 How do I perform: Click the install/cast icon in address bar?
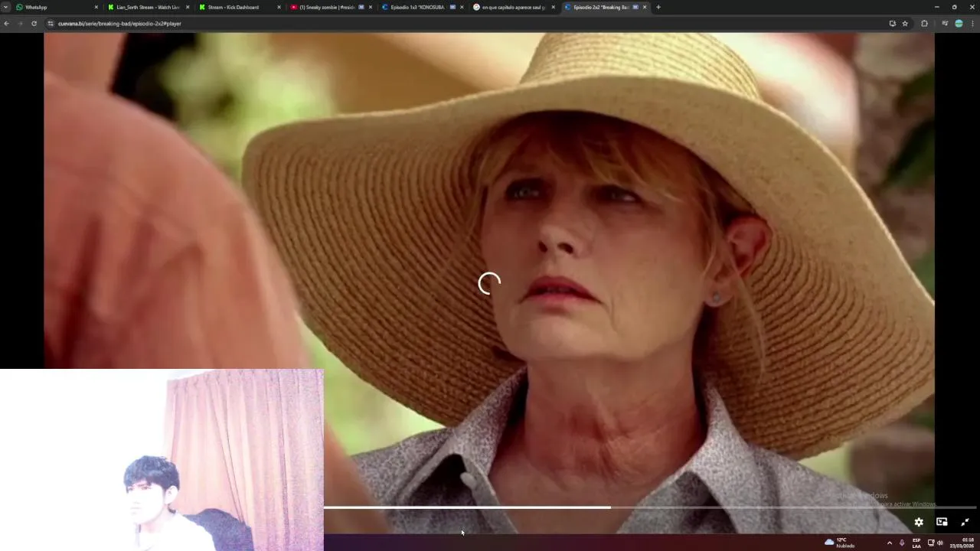[x=892, y=24]
